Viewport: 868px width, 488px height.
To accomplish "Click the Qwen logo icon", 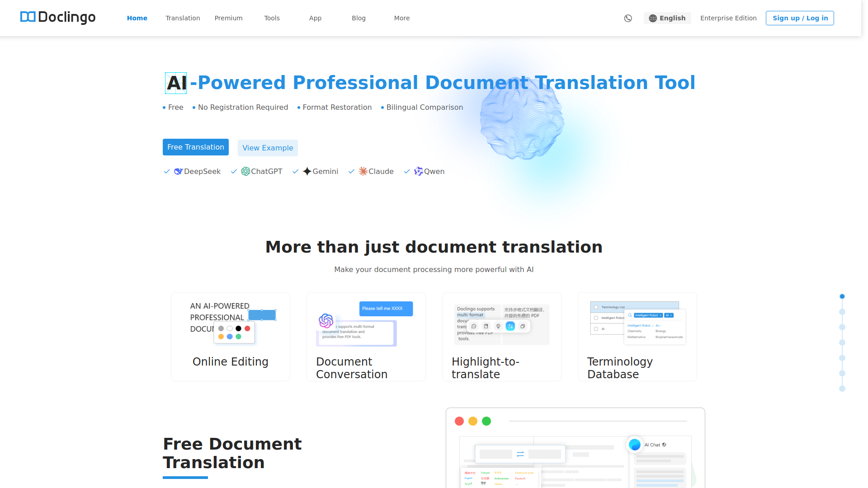I will [419, 171].
